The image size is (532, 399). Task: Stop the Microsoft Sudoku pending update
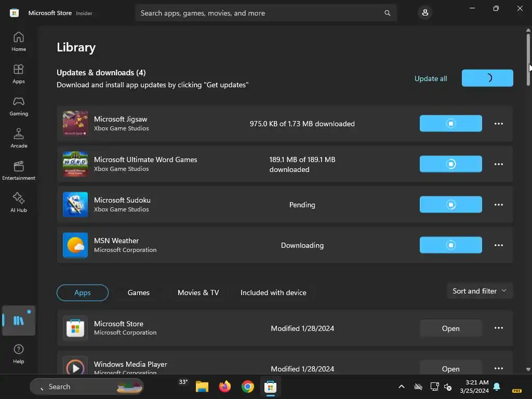point(450,205)
